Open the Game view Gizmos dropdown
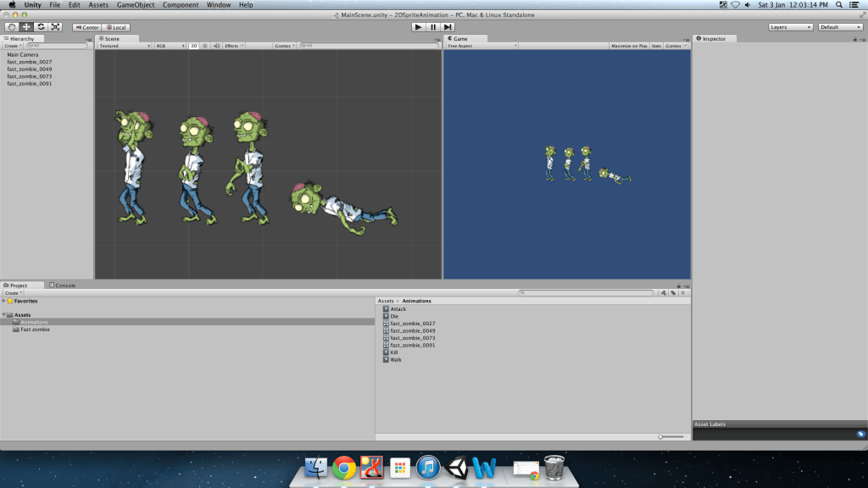 coord(676,46)
